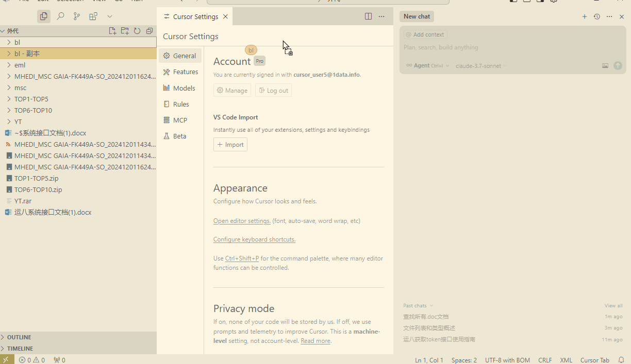Change encoding UTF-8 with BOM in status bar
The image size is (631, 364).
pyautogui.click(x=507, y=360)
